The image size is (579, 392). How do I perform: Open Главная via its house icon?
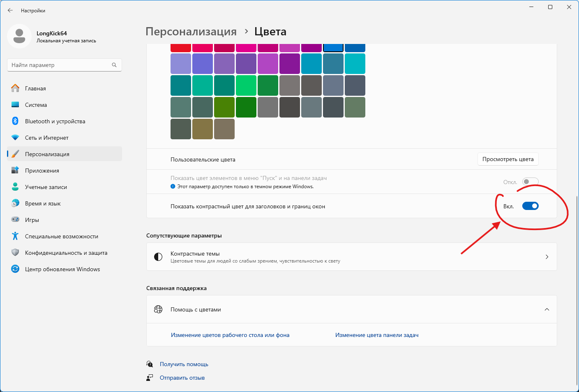[x=15, y=88]
